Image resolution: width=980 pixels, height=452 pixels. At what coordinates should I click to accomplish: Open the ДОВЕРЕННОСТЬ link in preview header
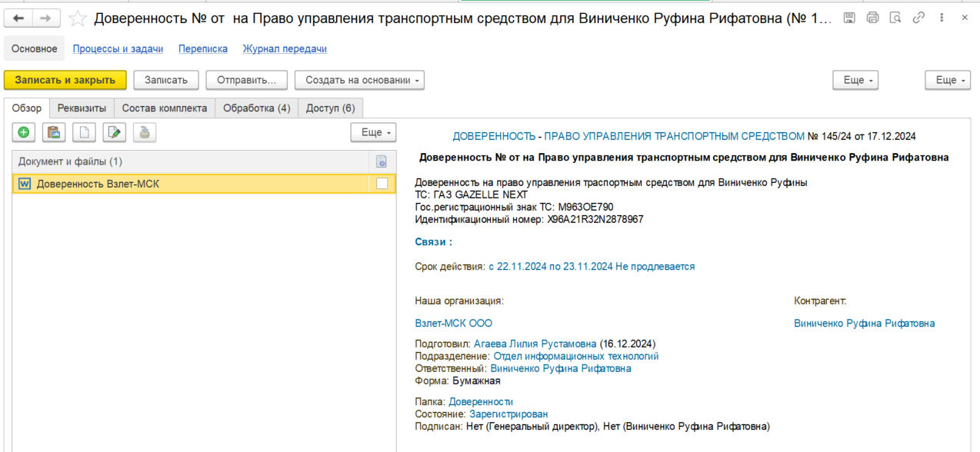[494, 136]
